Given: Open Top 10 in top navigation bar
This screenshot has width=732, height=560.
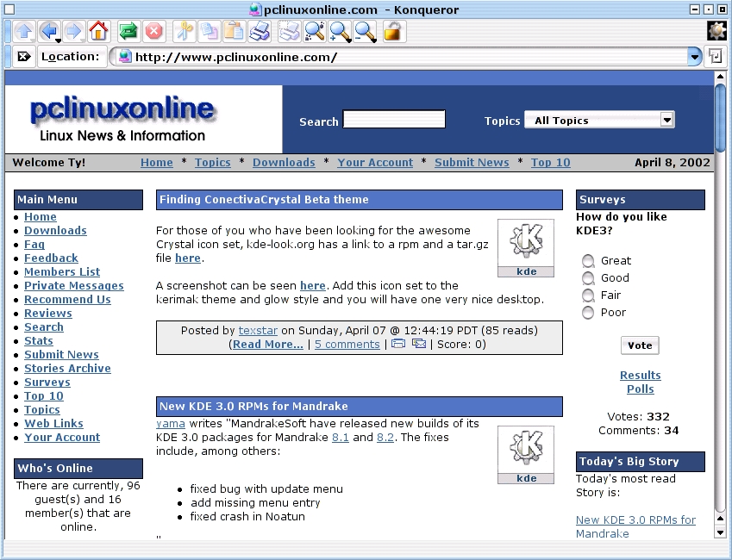Looking at the screenshot, I should pos(551,162).
